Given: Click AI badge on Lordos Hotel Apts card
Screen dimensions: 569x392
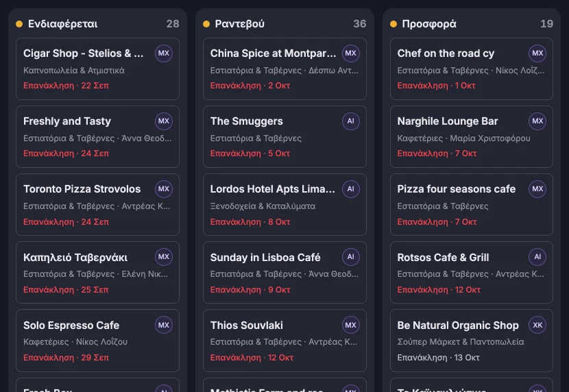Looking at the screenshot, I should tap(350, 189).
